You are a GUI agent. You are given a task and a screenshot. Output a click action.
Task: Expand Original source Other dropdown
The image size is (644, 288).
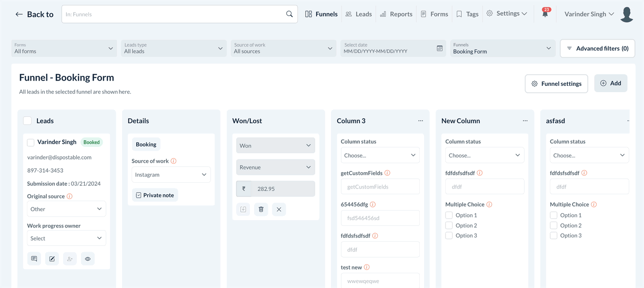point(66,209)
